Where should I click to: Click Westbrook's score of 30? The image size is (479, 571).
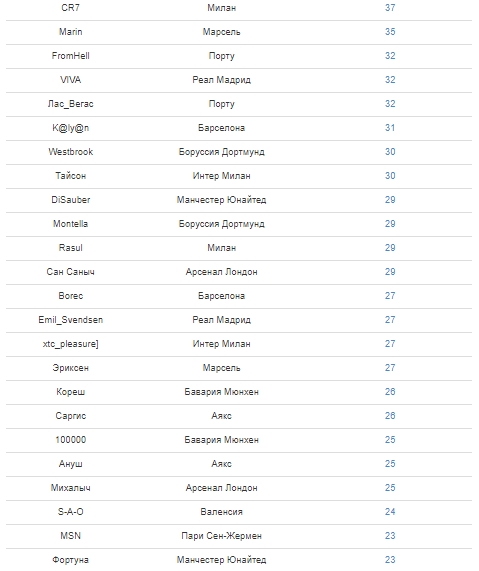click(x=390, y=152)
